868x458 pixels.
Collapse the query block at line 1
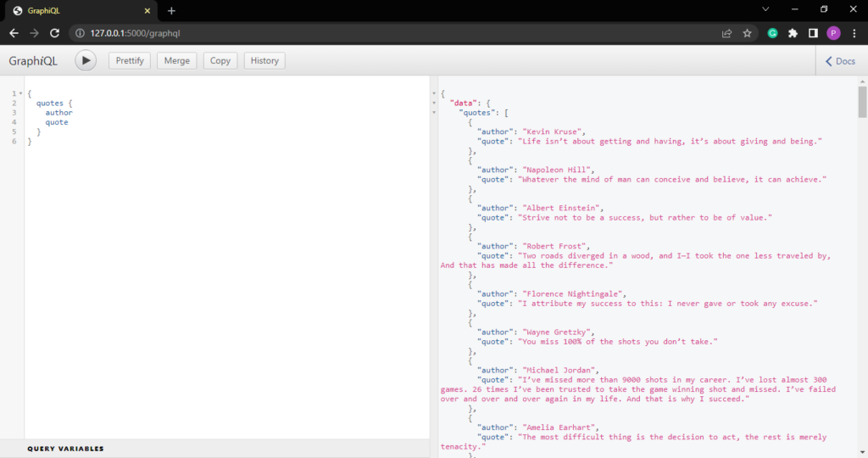click(21, 93)
